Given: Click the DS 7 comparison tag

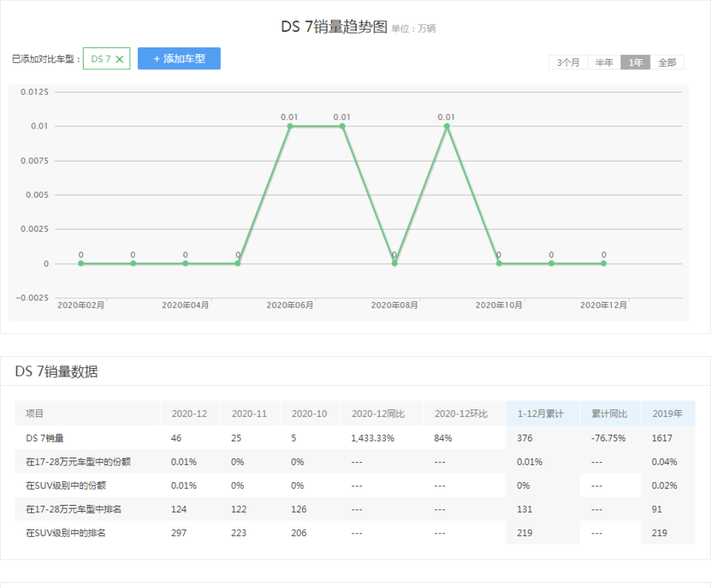Looking at the screenshot, I should (x=101, y=59).
